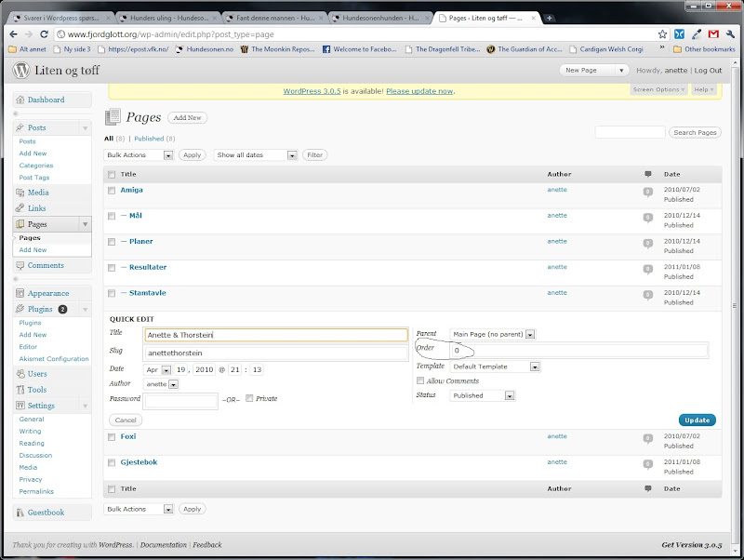This screenshot has width=744, height=560.
Task: Click the Password input field
Action: [180, 402]
